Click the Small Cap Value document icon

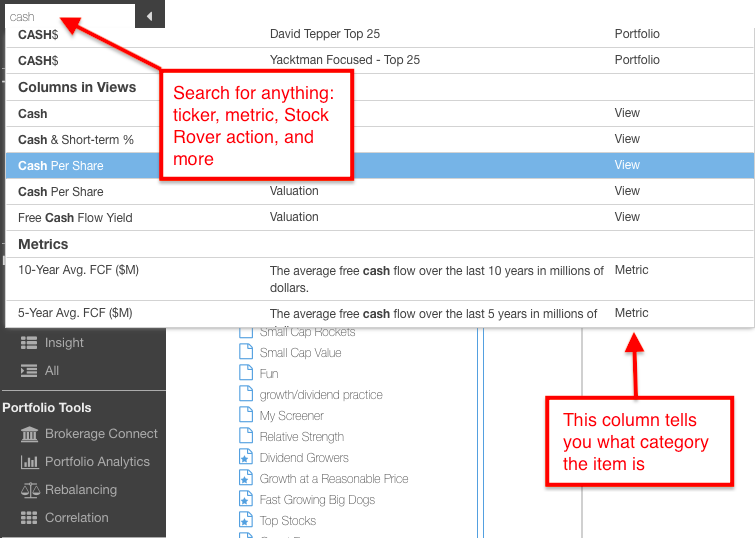246,352
